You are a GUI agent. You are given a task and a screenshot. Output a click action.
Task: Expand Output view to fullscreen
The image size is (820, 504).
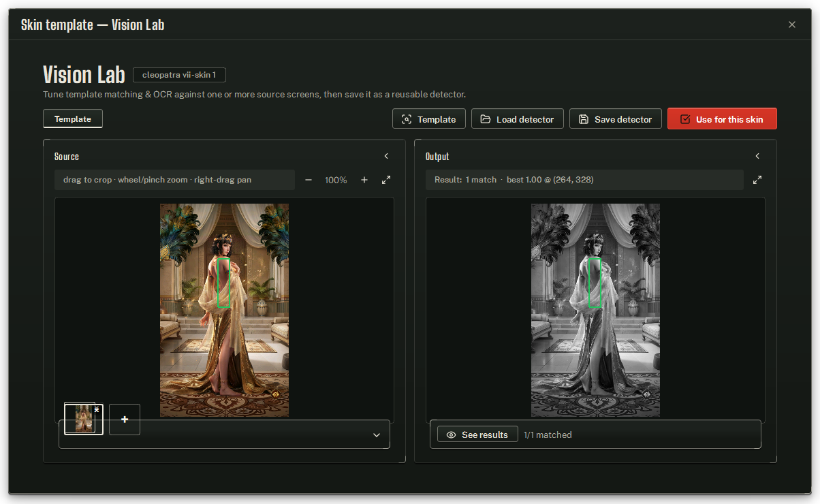pyautogui.click(x=757, y=180)
